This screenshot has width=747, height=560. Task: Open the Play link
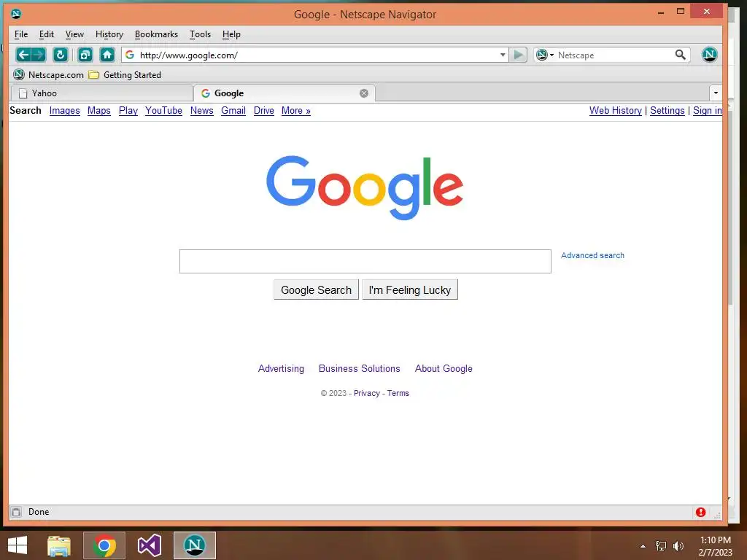[x=128, y=111]
